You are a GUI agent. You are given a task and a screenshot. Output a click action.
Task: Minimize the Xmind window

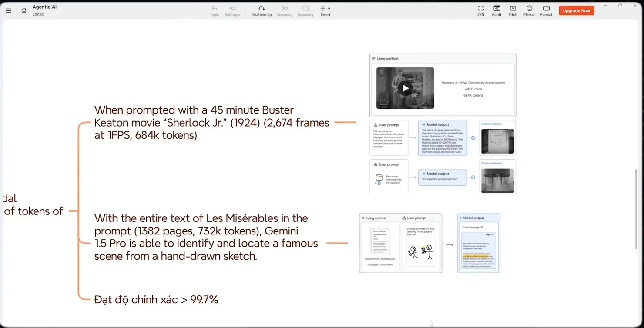606,6
